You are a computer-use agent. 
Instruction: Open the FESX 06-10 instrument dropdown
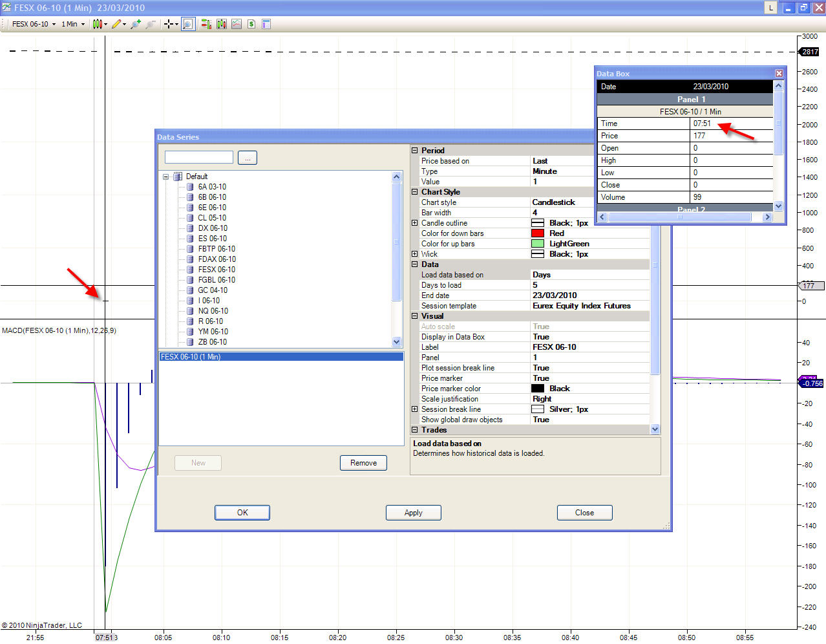point(34,24)
